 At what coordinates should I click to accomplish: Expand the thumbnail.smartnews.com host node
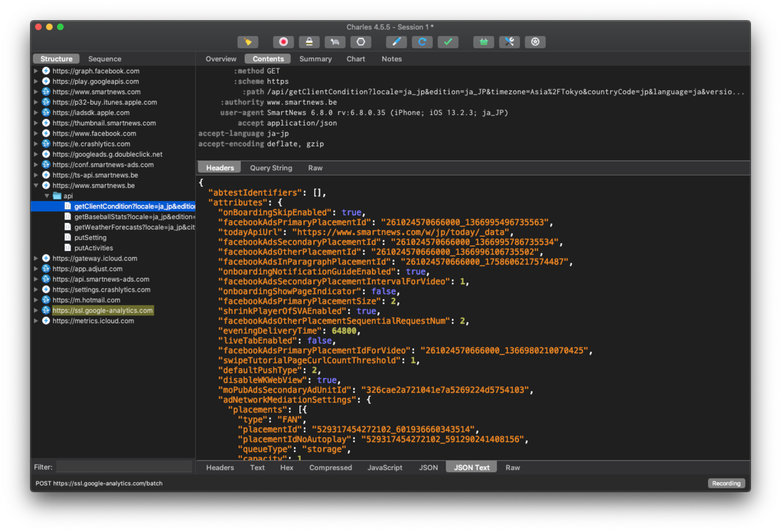click(x=36, y=123)
